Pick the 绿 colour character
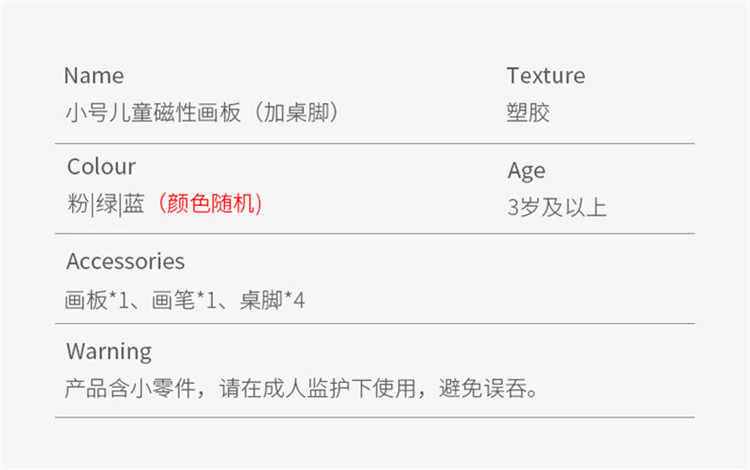 coord(106,205)
